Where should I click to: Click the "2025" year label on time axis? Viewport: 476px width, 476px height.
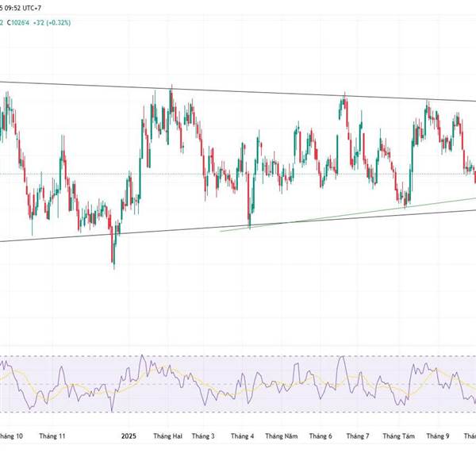pos(129,436)
